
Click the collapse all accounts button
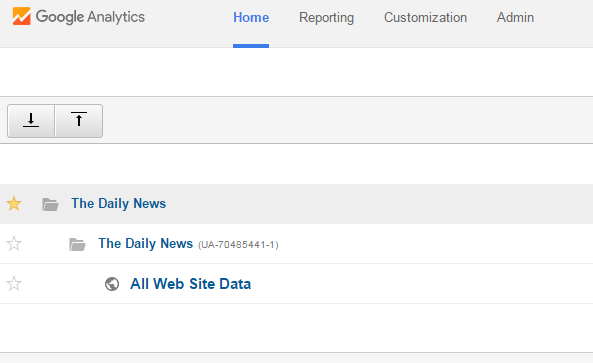(x=79, y=121)
